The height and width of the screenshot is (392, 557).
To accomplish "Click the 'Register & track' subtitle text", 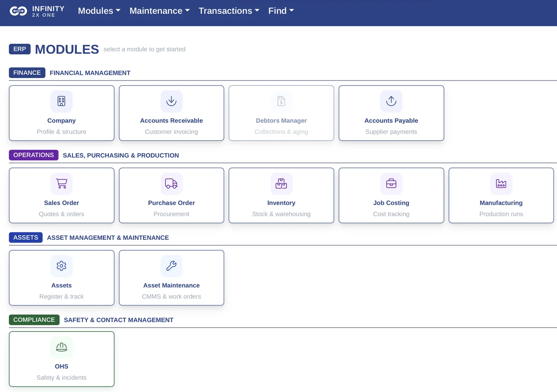I will [x=61, y=297].
